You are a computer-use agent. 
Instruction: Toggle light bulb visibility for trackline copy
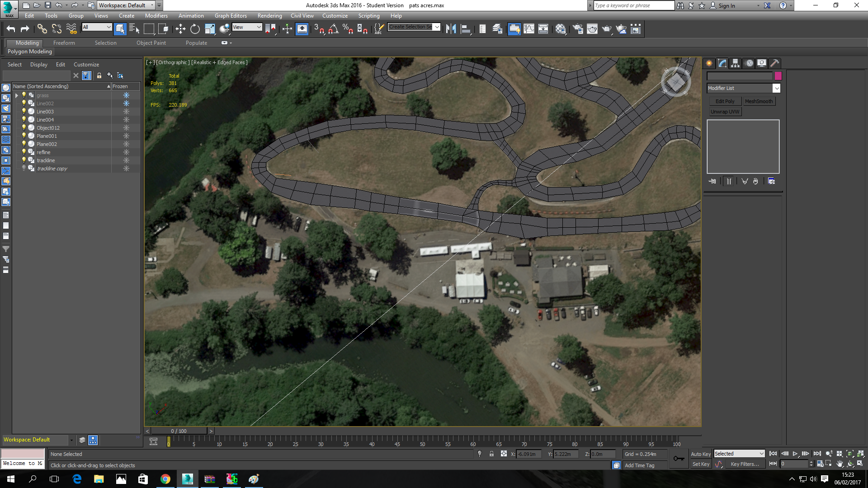[24, 168]
